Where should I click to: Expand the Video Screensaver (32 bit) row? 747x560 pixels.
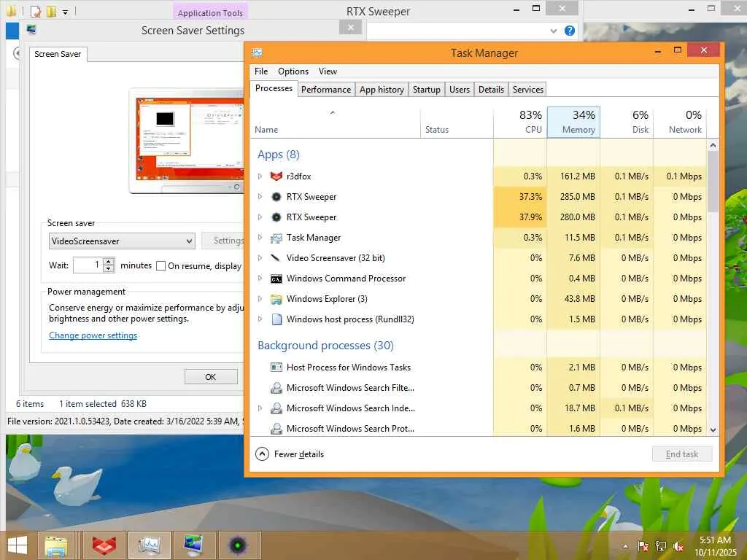pos(260,258)
